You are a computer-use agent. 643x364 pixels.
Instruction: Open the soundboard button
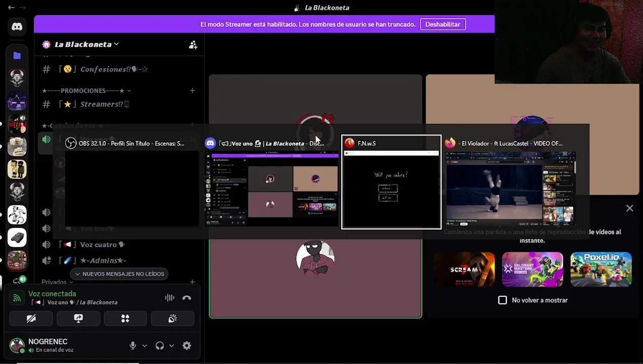coord(173,318)
